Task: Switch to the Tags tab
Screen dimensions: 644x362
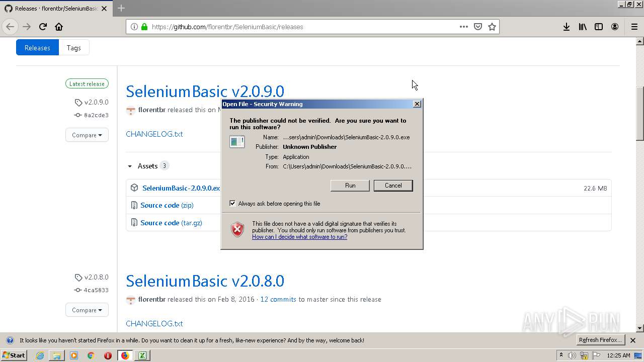Action: [73, 48]
